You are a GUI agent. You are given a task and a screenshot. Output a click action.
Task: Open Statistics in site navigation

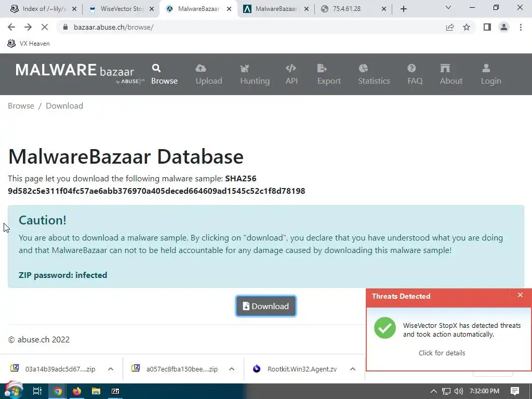(x=374, y=74)
